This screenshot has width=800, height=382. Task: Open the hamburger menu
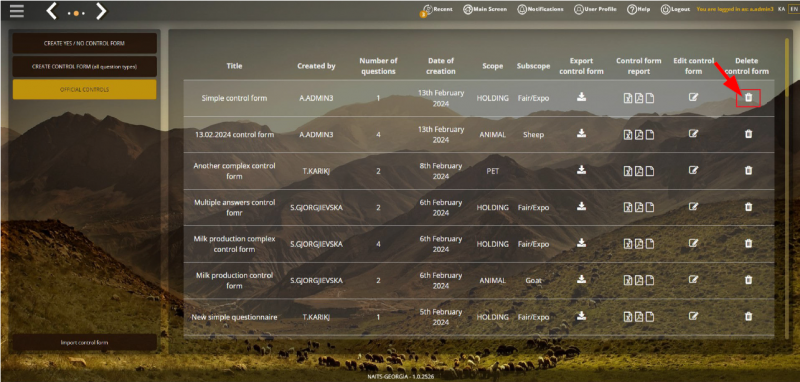[x=16, y=11]
